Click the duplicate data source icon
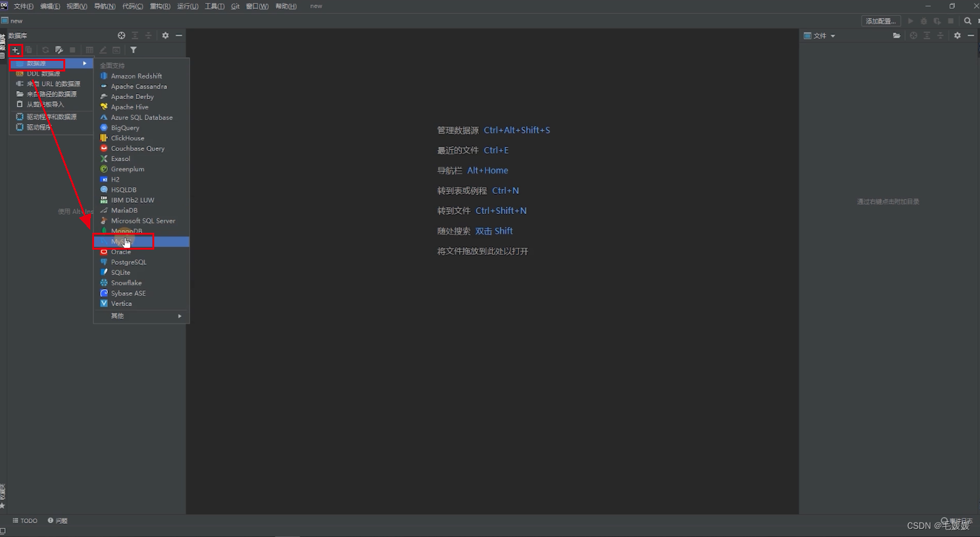 [x=29, y=50]
